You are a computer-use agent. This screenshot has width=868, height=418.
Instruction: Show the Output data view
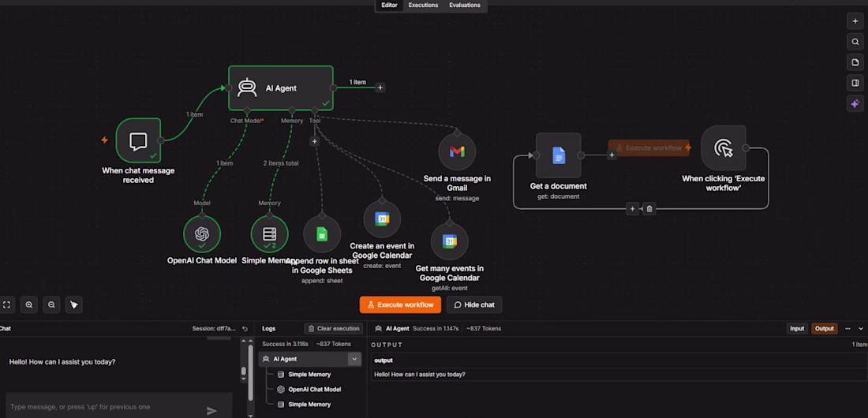coord(825,328)
